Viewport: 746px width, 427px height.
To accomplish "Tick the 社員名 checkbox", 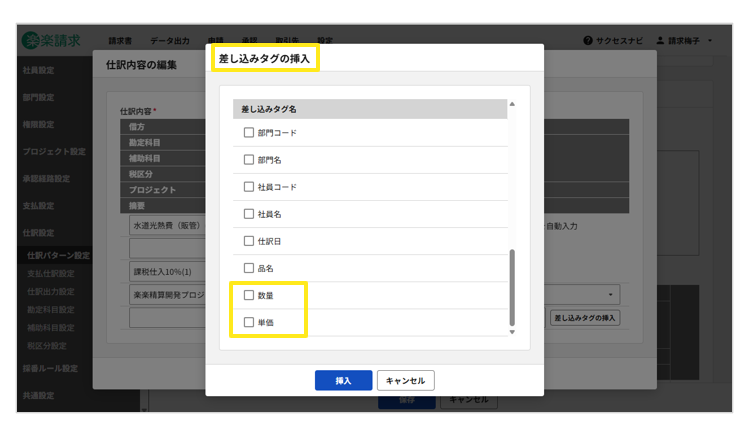I will (249, 214).
